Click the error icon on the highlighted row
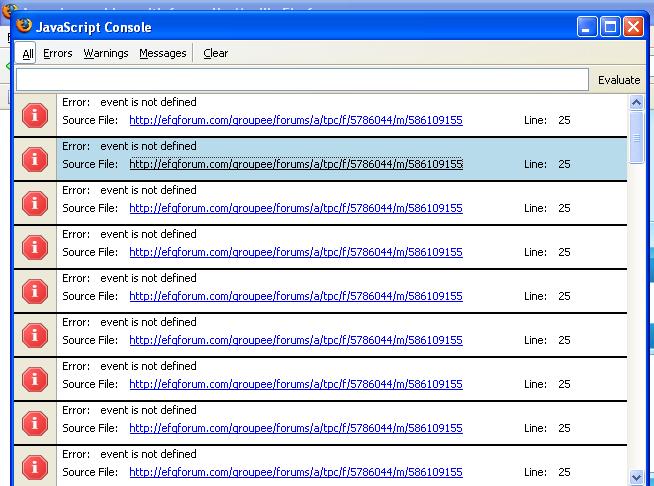 (35, 159)
